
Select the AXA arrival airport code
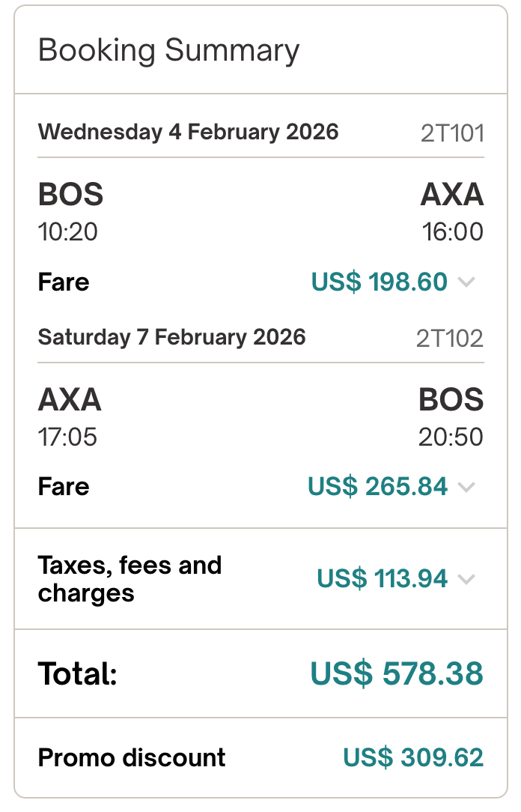click(453, 195)
